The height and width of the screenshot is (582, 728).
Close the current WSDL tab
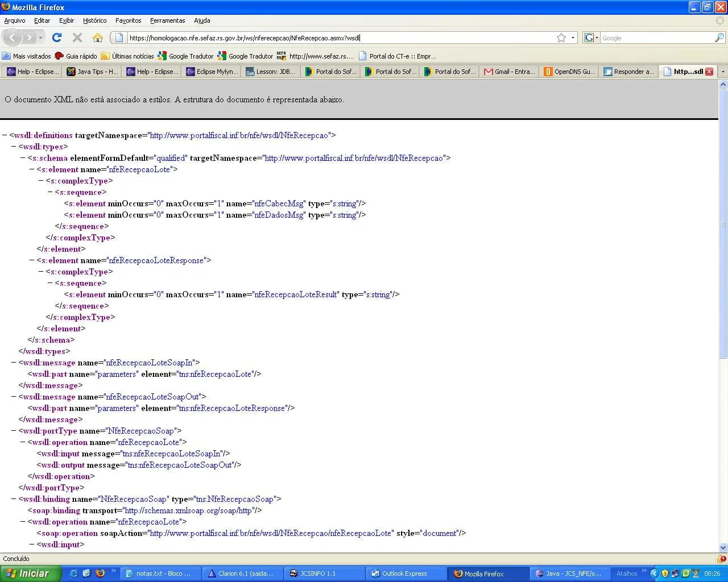click(709, 72)
